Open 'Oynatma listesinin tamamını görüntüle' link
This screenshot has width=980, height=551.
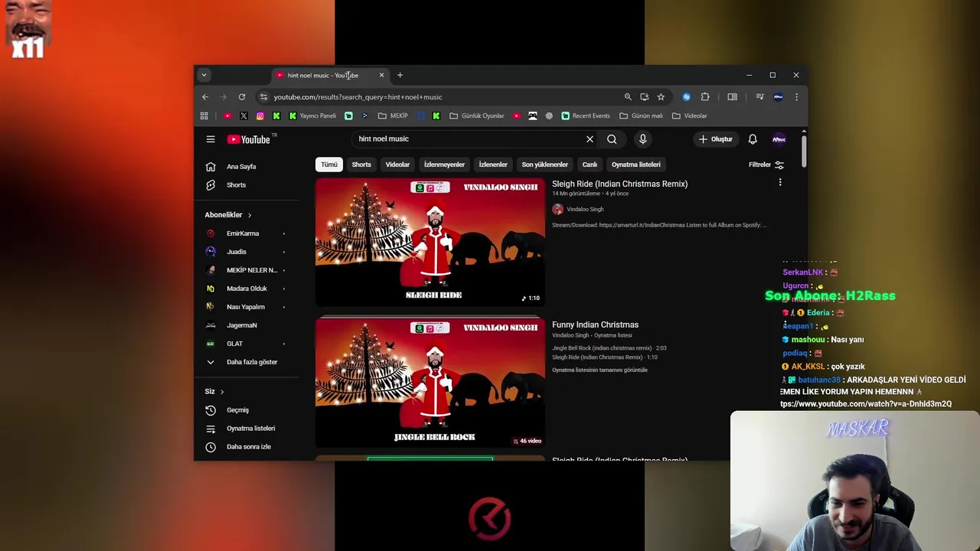coord(599,370)
